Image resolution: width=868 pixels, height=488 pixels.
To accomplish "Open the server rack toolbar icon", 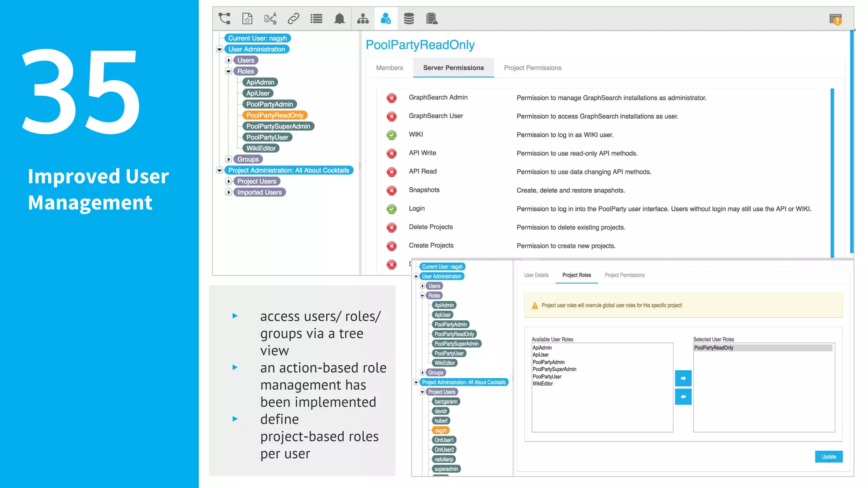I will pos(431,18).
